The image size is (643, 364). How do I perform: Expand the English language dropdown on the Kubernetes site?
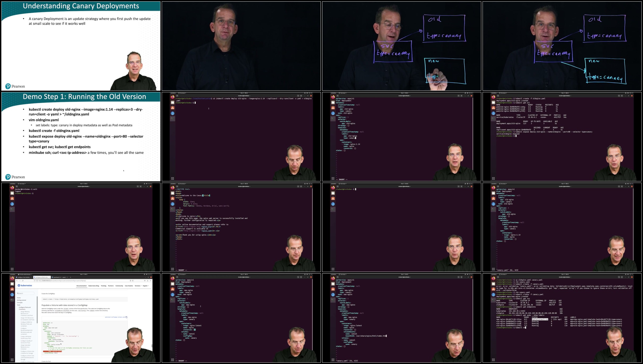tap(146, 286)
